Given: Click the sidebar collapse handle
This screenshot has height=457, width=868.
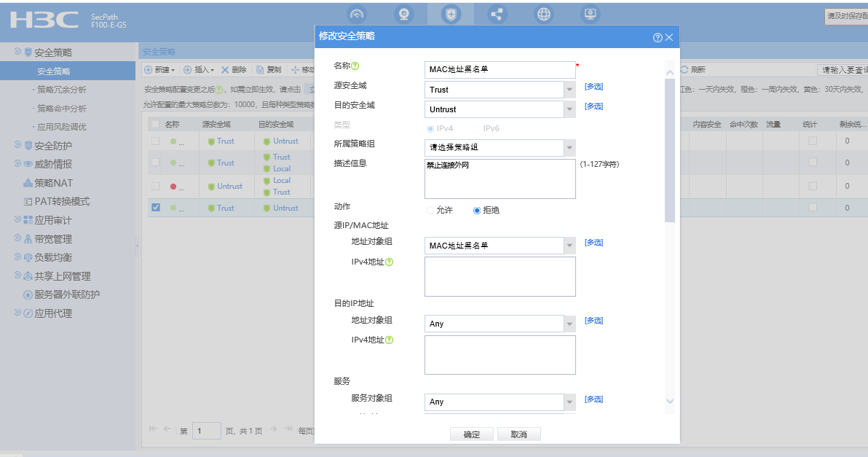Looking at the screenshot, I should pos(137,244).
